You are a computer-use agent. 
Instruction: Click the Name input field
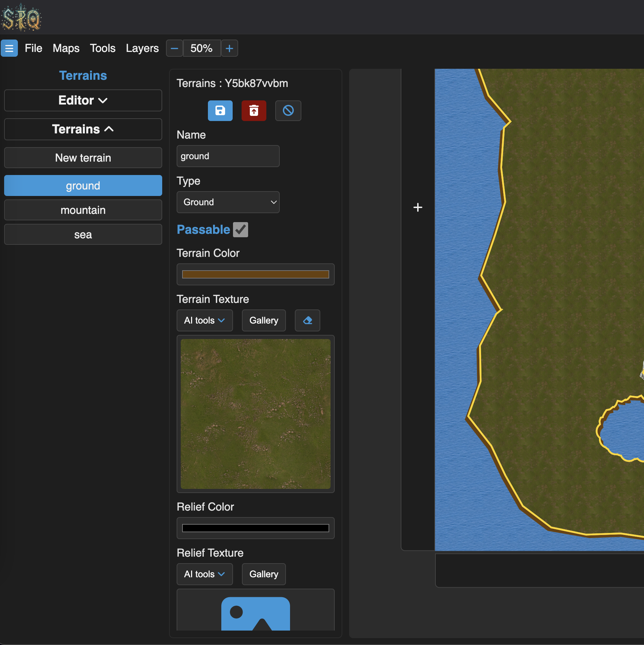click(x=228, y=156)
